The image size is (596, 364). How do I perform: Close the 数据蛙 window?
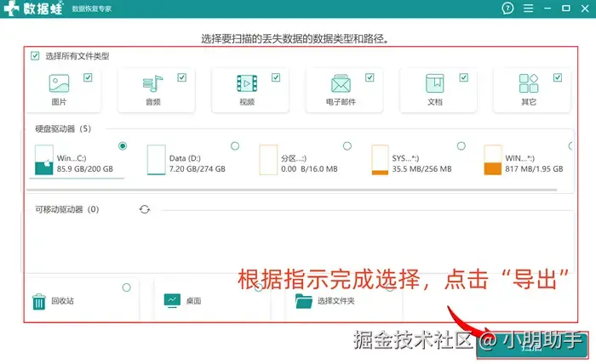(x=585, y=9)
